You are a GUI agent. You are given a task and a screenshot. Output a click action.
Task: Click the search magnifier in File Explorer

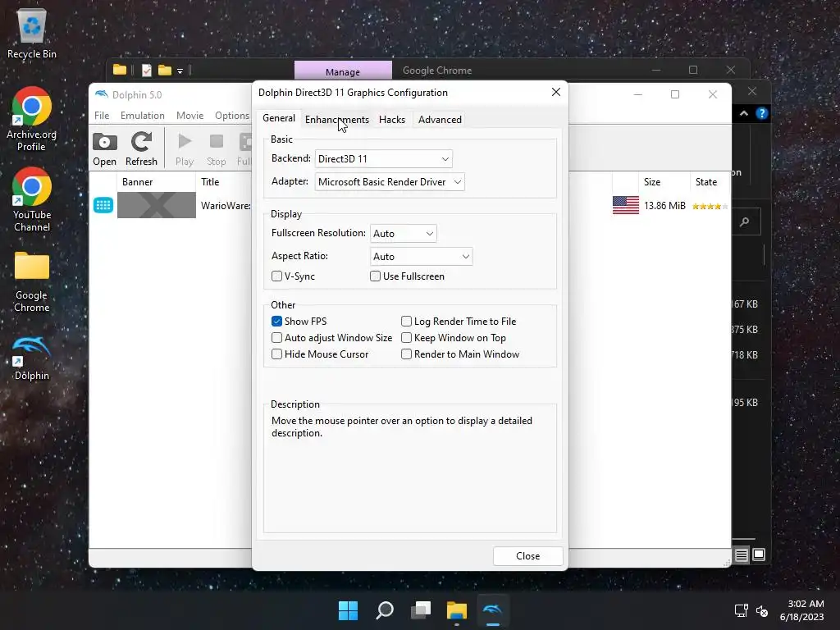[x=745, y=221]
